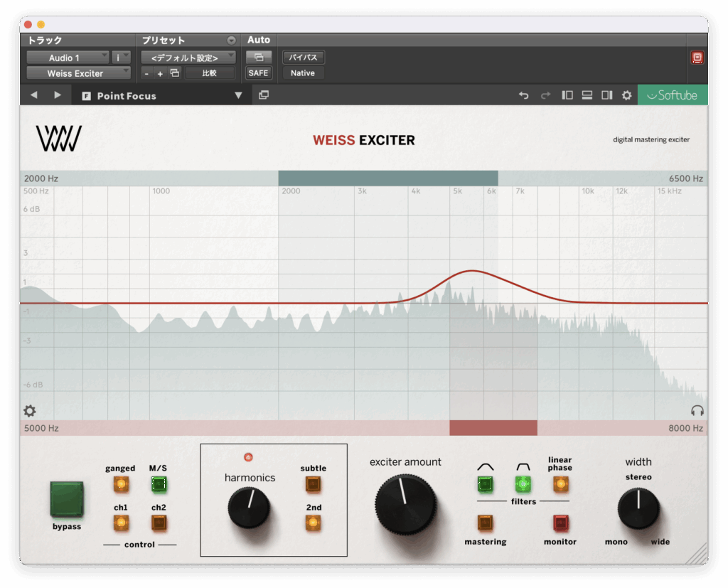Click the peak of the red EQ curve
The image size is (728, 588).
click(x=472, y=271)
